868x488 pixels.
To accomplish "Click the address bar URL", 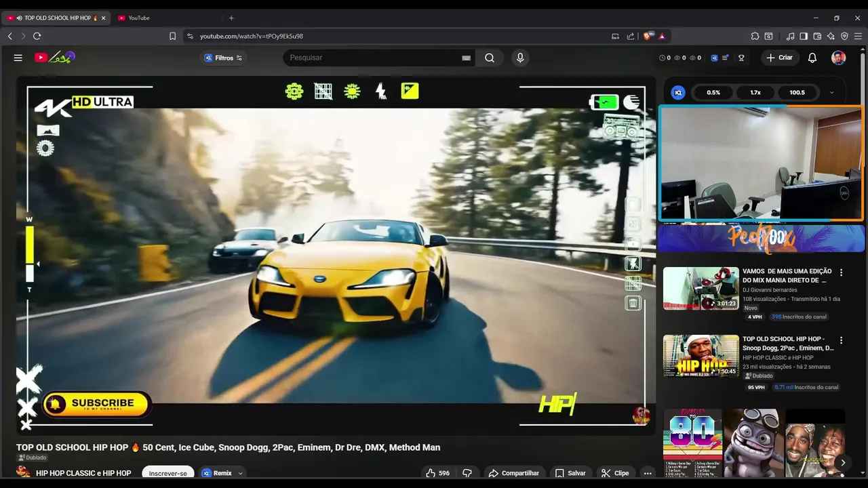I will [252, 36].
